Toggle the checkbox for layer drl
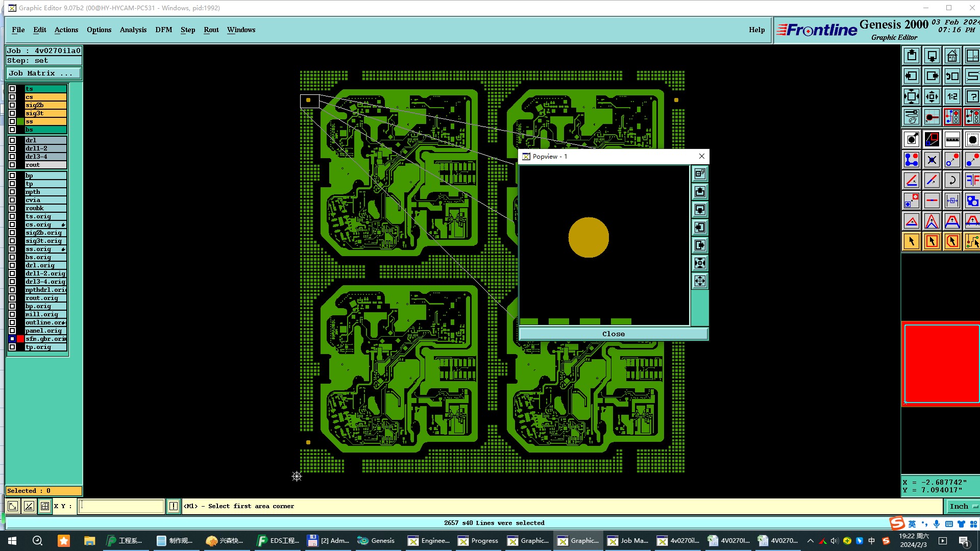The image size is (980, 551). pos(12,140)
